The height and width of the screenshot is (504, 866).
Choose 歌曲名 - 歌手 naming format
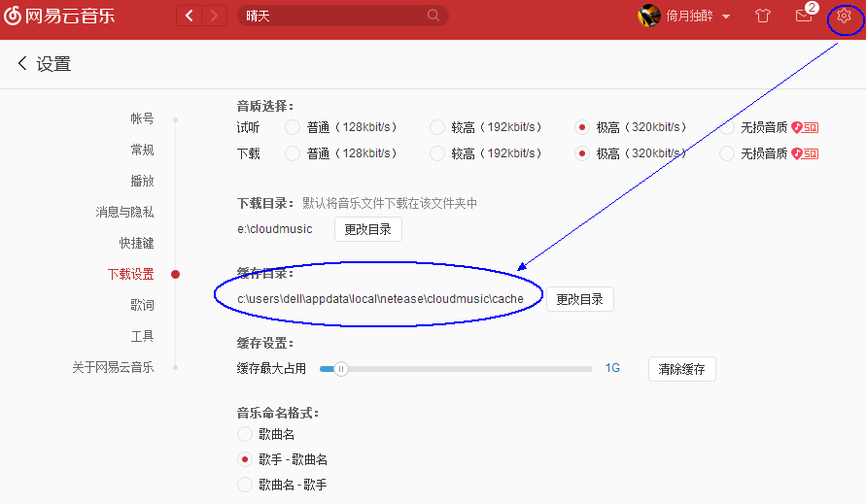click(x=245, y=485)
